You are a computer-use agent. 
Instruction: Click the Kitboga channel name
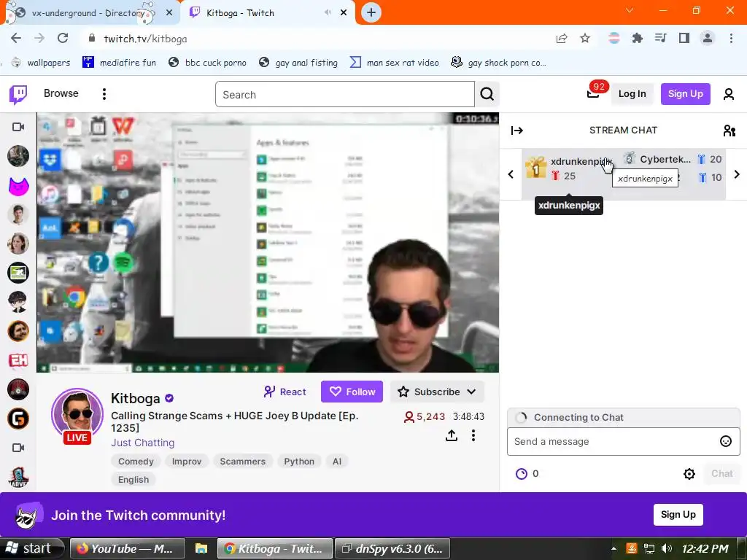coord(135,398)
